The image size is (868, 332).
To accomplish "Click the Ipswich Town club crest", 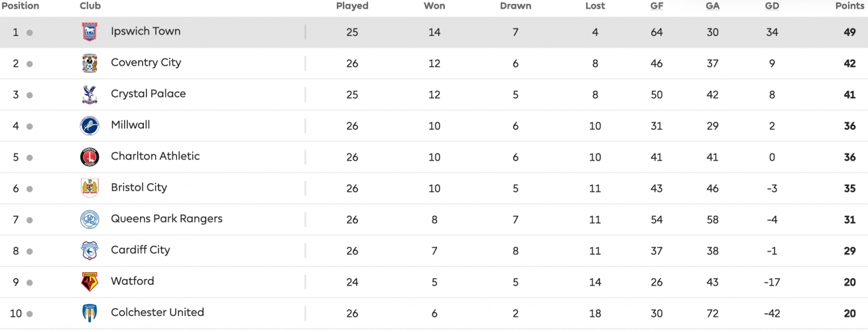I will tap(90, 32).
